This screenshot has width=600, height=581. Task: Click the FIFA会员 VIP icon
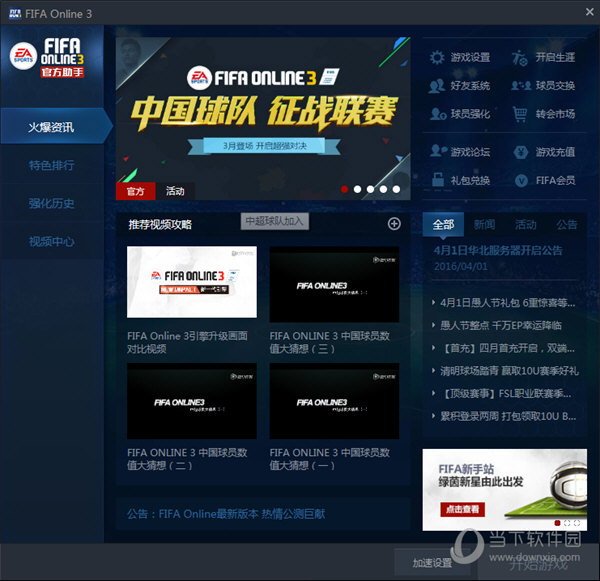click(x=521, y=180)
